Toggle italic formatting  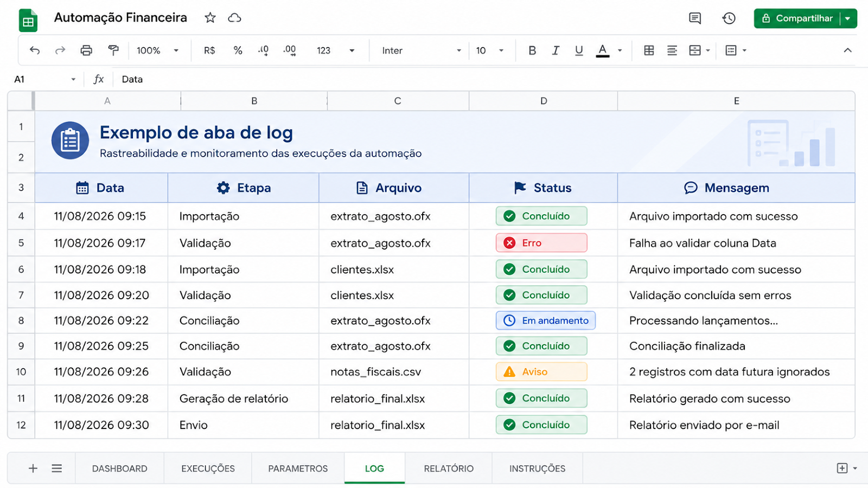[x=556, y=50]
